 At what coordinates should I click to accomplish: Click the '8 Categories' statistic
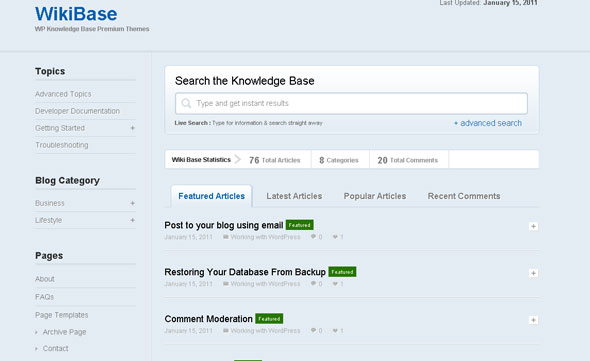339,160
